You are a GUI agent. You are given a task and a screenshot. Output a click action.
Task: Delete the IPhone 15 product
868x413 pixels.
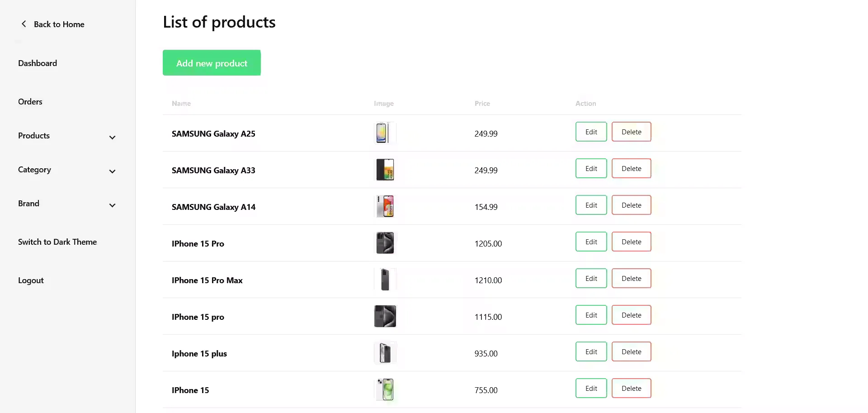click(x=631, y=388)
